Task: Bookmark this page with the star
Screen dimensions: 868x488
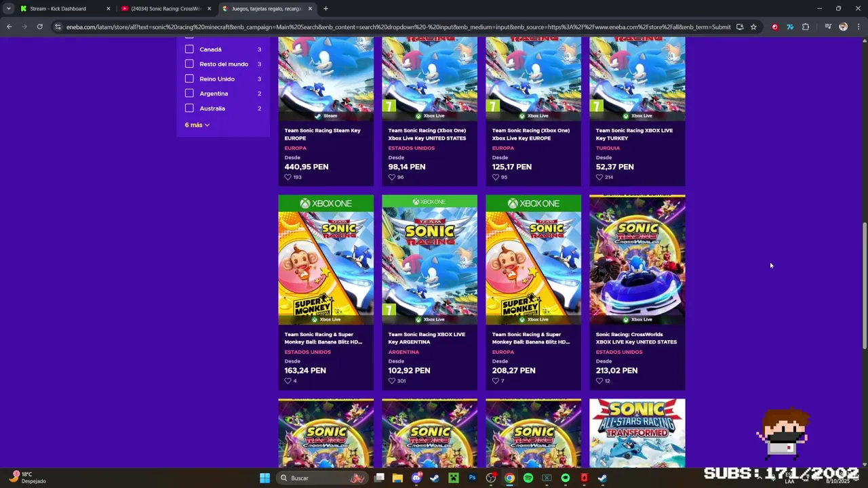Action: tap(753, 27)
